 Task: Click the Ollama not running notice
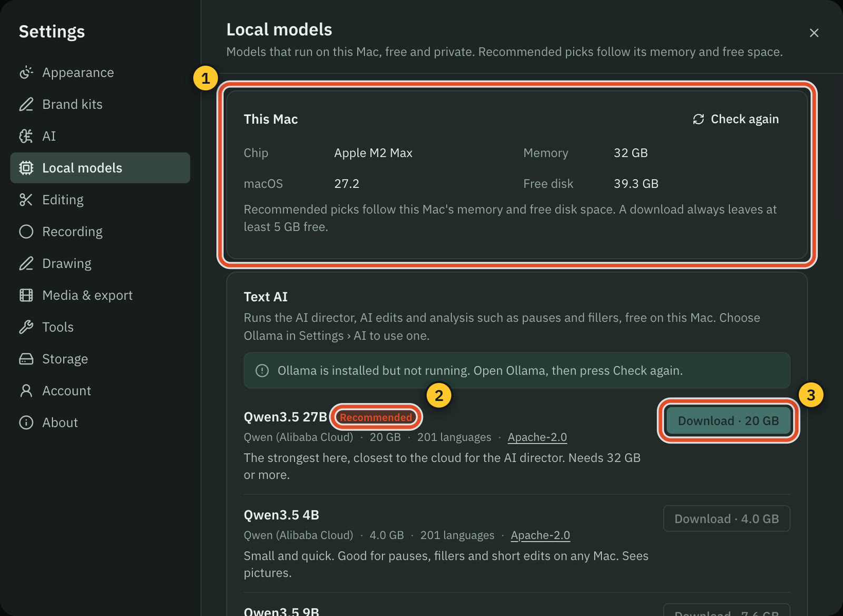coord(517,371)
